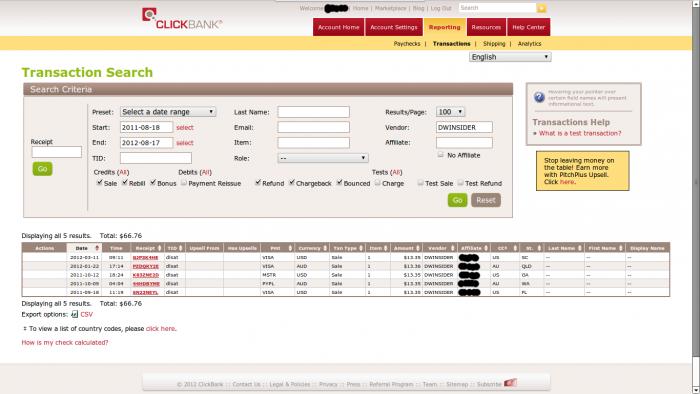Uncheck the Bonus checkbox
This screenshot has height=394, width=700.
coord(153,182)
